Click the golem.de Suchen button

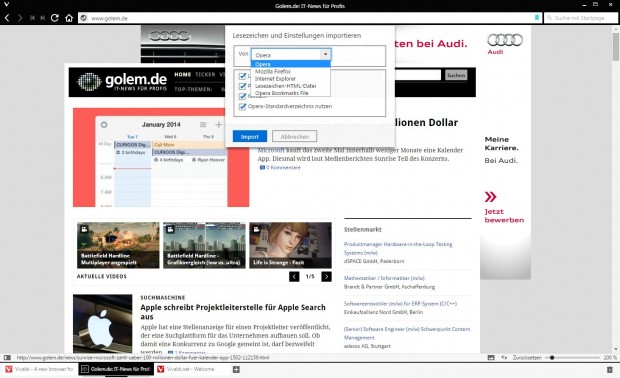coord(456,75)
